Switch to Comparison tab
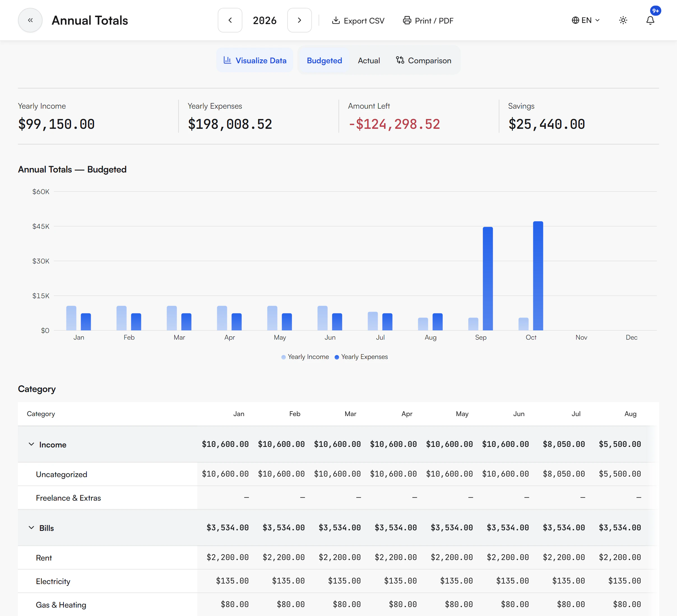The height and width of the screenshot is (616, 677). coord(423,60)
